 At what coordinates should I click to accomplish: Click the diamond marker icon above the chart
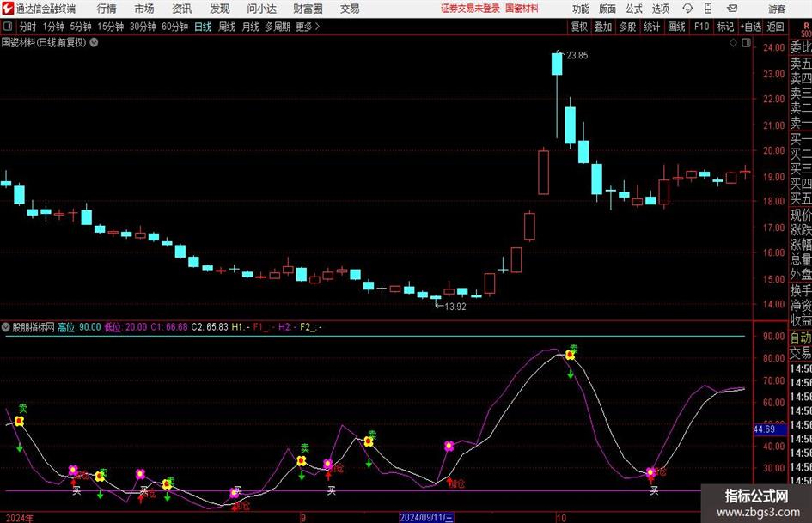click(x=733, y=43)
